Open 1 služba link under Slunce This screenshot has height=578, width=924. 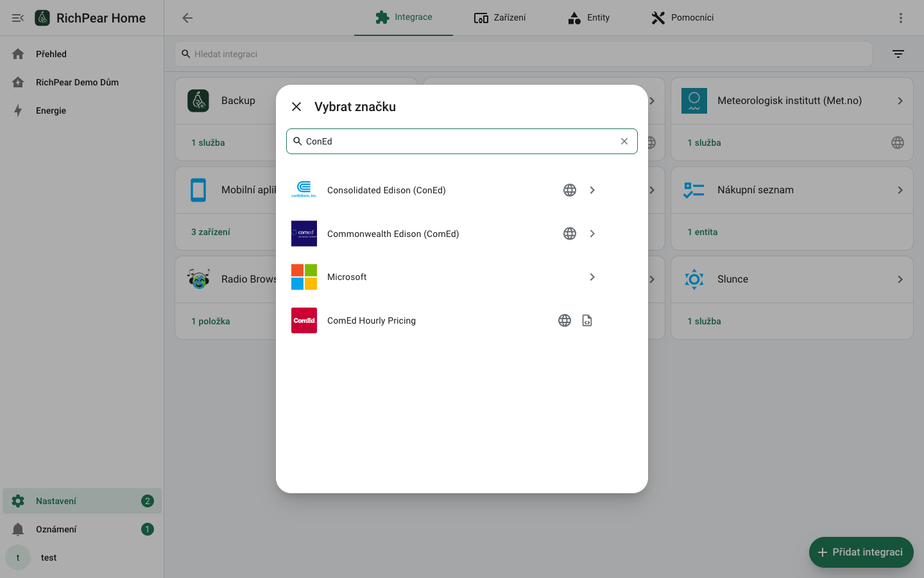704,321
